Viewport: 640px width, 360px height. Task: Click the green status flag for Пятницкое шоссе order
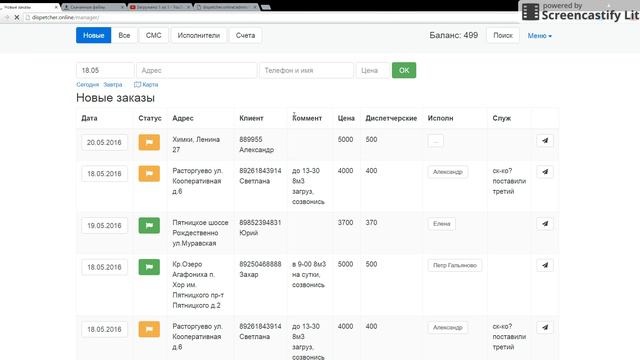149,225
